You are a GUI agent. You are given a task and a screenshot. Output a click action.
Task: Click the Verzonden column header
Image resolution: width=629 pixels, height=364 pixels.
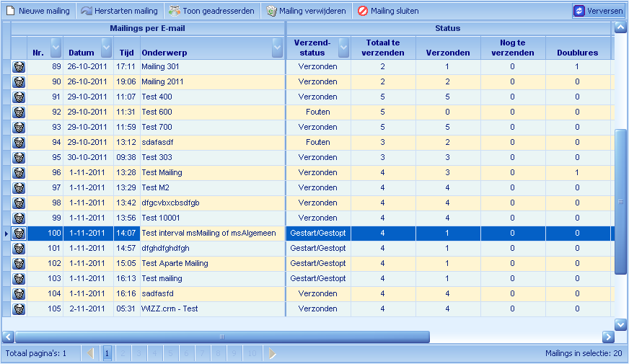click(448, 48)
